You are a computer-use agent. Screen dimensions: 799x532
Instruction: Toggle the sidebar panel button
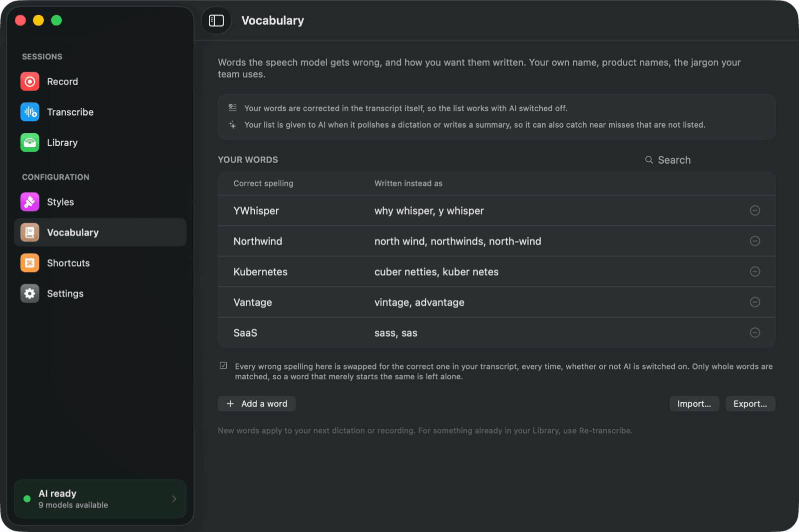tap(216, 20)
